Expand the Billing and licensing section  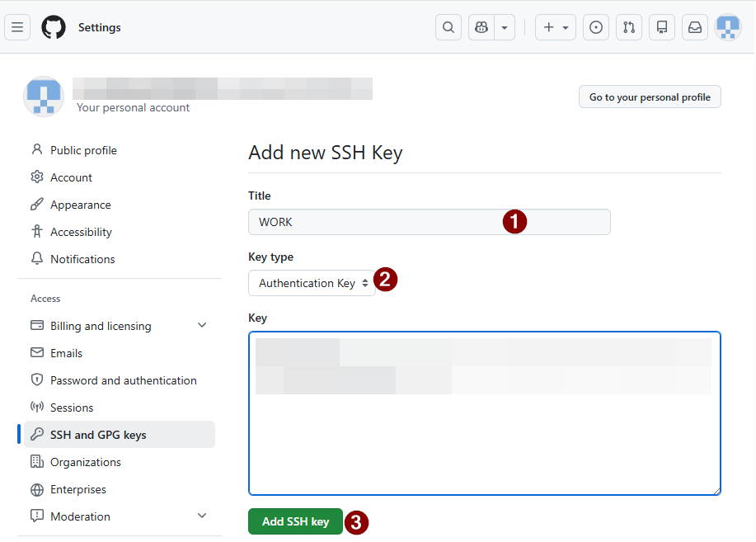202,326
